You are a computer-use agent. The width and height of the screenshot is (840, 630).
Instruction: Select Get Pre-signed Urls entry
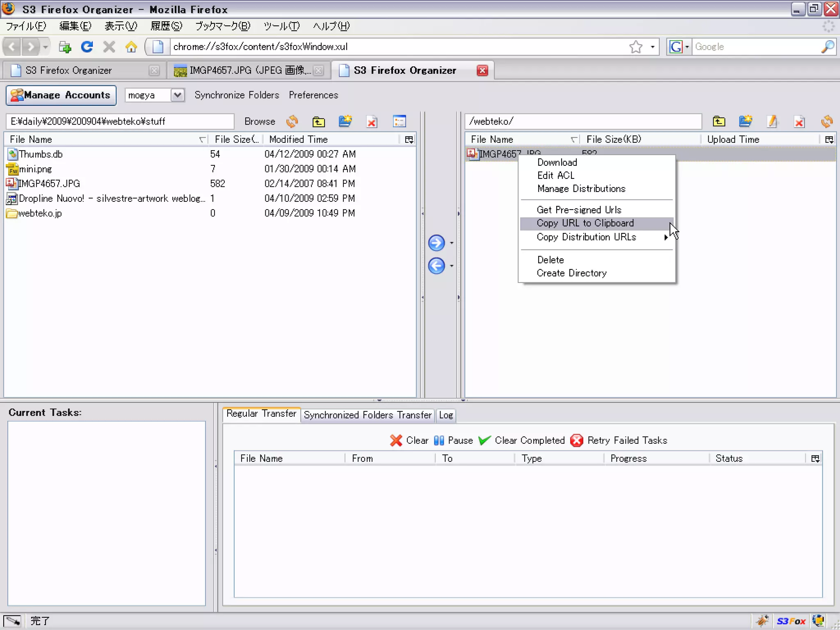click(x=597, y=210)
